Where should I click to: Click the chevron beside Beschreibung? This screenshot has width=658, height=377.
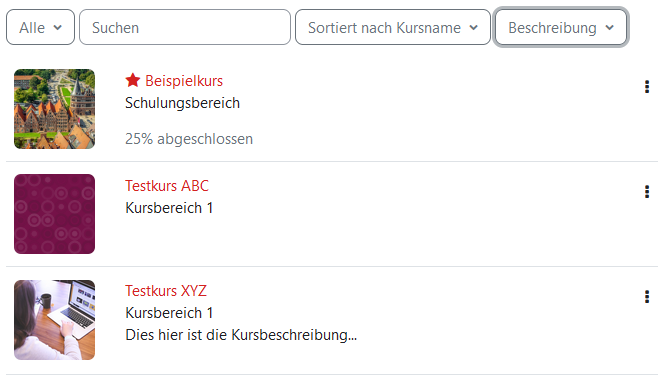610,28
